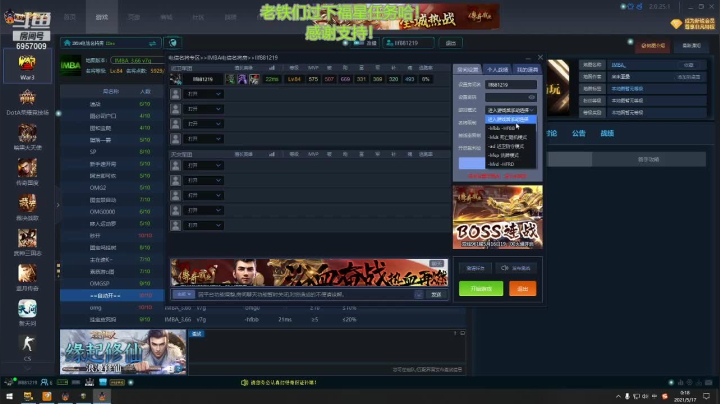Select the War3 game icon in sidebar
The width and height of the screenshot is (720, 404).
click(x=27, y=67)
